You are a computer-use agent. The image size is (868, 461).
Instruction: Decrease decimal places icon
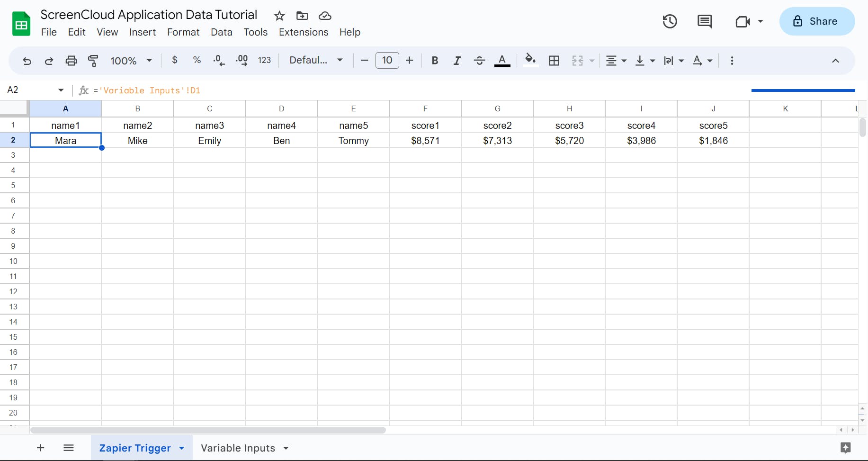[x=219, y=60]
